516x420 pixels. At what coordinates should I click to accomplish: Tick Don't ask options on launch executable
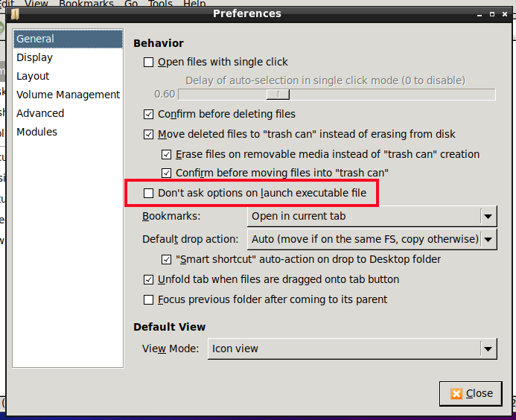point(148,193)
